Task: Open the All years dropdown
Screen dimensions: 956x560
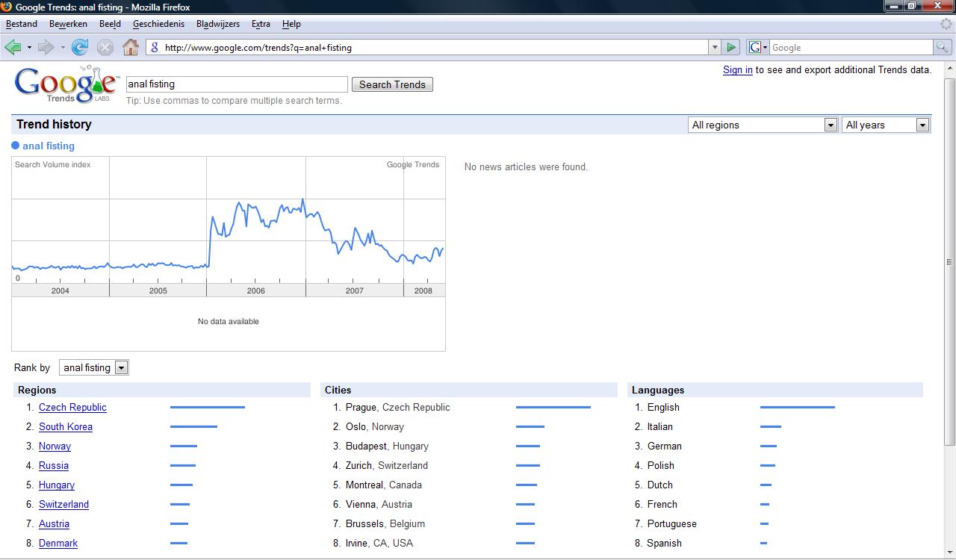Action: [x=885, y=125]
